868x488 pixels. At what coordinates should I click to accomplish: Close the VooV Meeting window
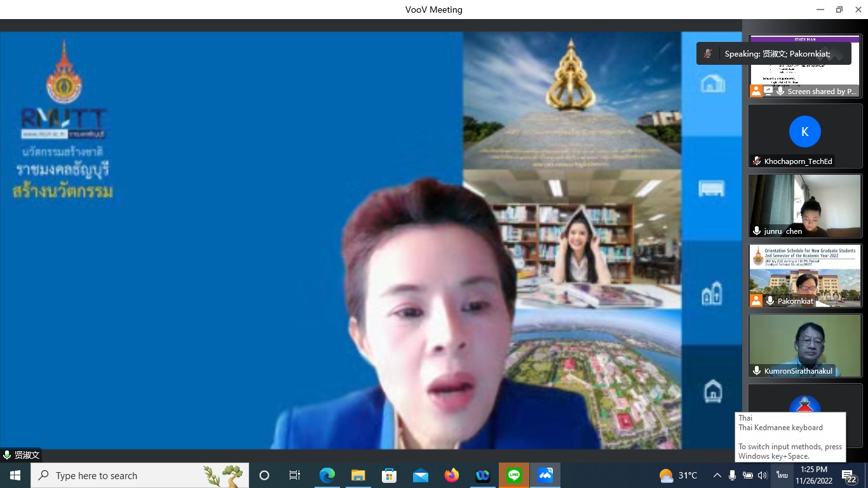pos(858,10)
